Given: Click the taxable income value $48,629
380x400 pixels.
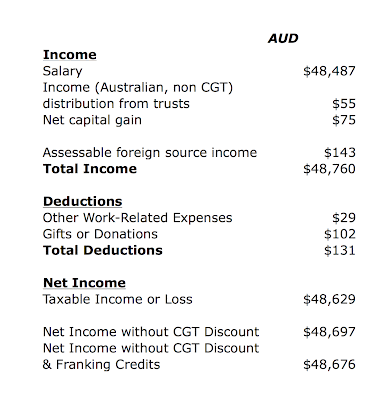Looking at the screenshot, I should (x=329, y=300).
